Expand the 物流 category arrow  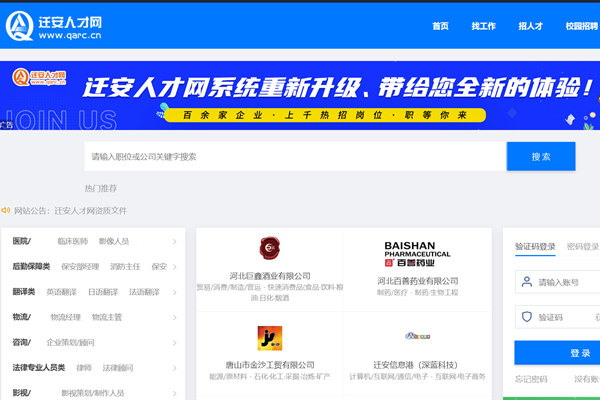pos(174,317)
